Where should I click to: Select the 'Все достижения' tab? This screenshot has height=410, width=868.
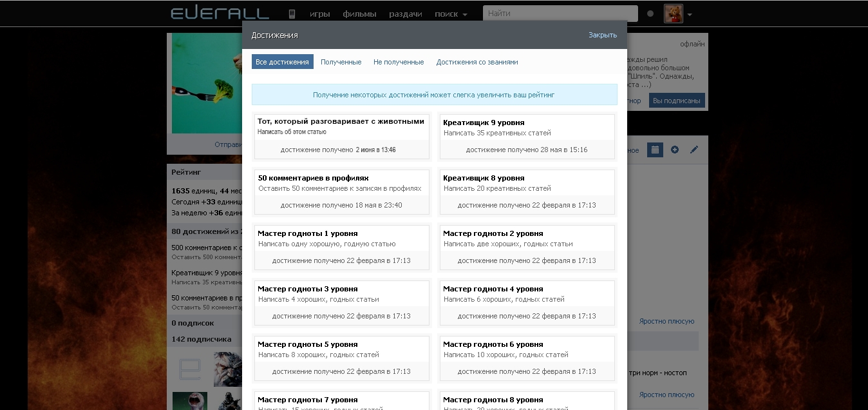[x=282, y=62]
